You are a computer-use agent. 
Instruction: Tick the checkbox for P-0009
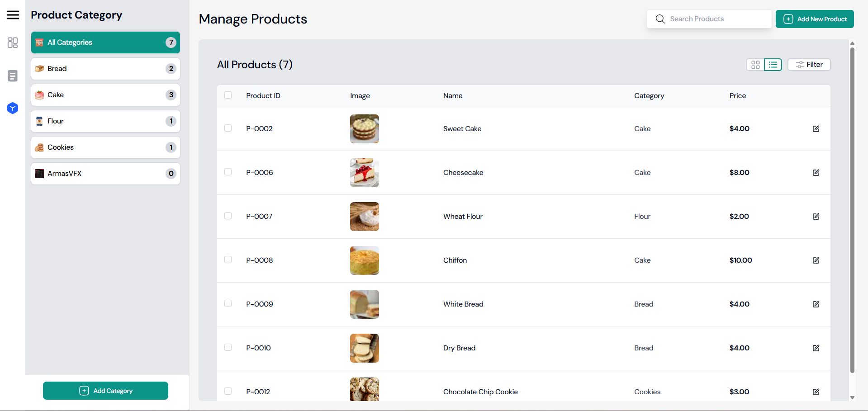[x=228, y=304]
